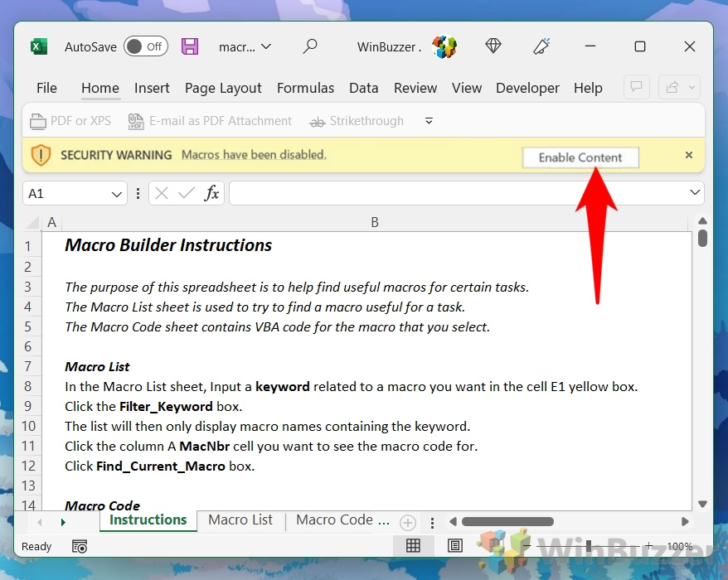This screenshot has height=580, width=728.
Task: Click the purple Save icon
Action: 189,46
